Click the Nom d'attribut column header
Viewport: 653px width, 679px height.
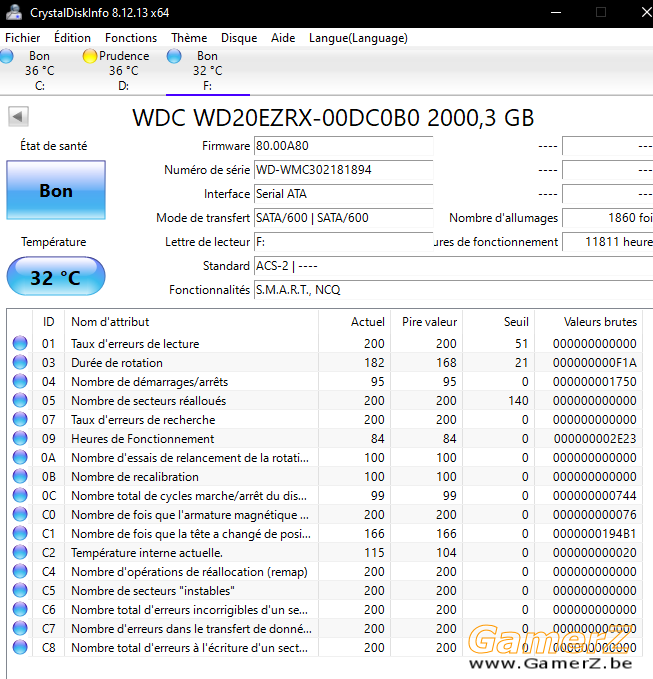tap(191, 322)
